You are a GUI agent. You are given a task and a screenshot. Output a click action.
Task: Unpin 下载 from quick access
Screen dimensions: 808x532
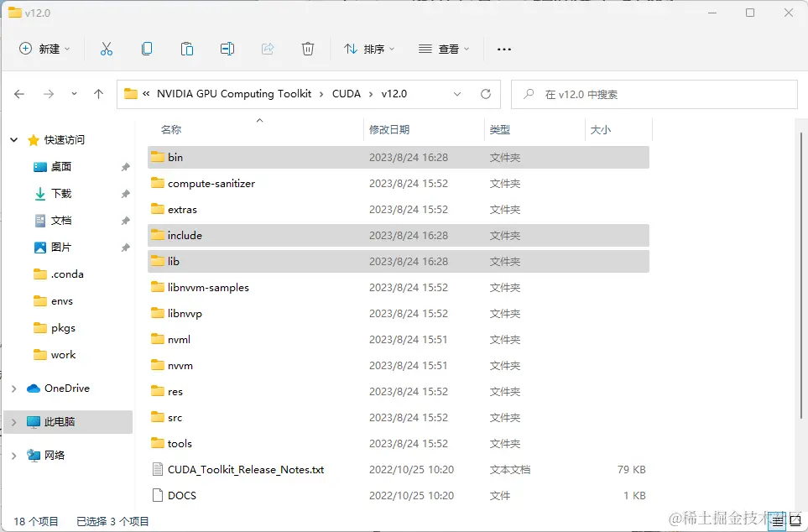(124, 193)
